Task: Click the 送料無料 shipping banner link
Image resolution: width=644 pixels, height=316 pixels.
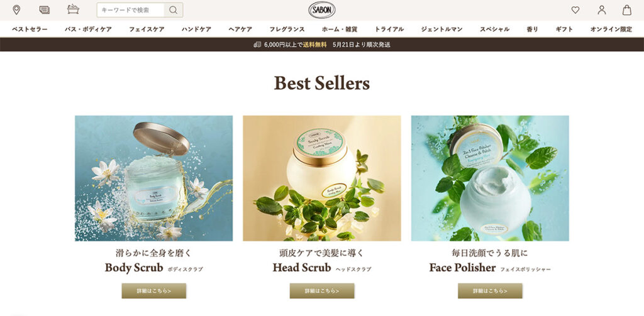Action: tap(315, 45)
